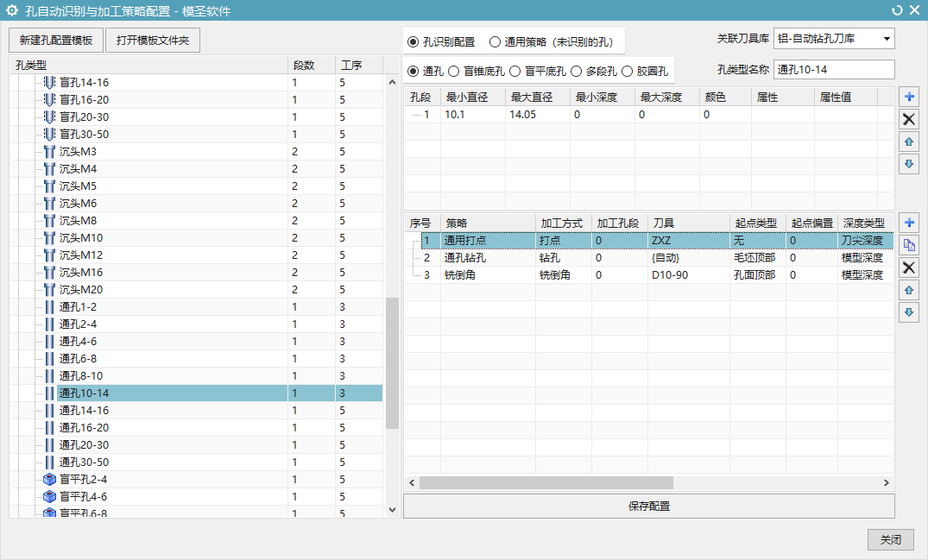Click the through-hole icon of 通孔14-16
This screenshot has width=928, height=560.
point(50,411)
